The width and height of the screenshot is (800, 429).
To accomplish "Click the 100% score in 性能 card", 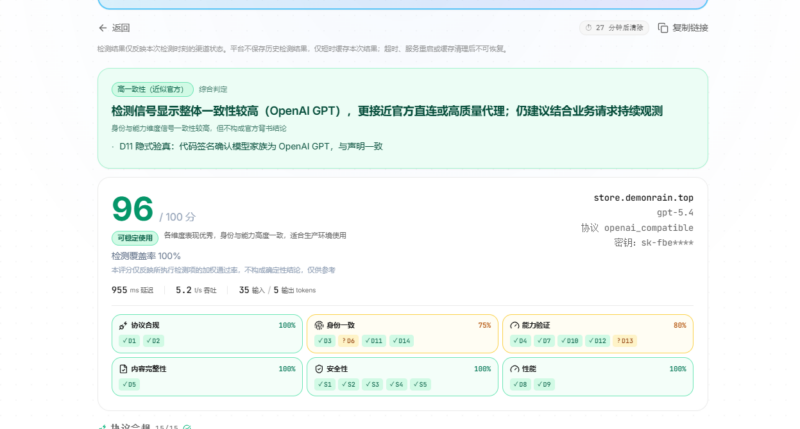I will tap(678, 369).
